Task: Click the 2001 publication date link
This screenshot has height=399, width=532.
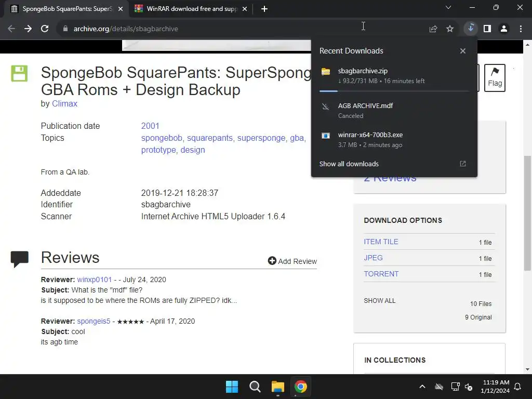Action: (x=150, y=126)
